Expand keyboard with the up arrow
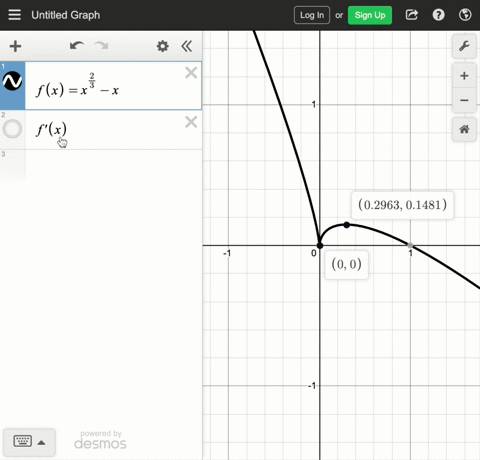The image size is (480, 460). pyautogui.click(x=41, y=443)
